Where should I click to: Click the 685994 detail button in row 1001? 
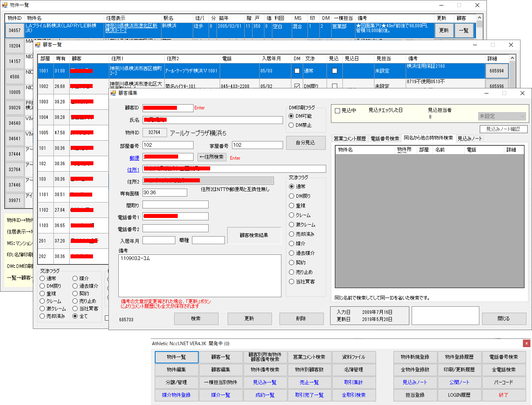pos(496,71)
